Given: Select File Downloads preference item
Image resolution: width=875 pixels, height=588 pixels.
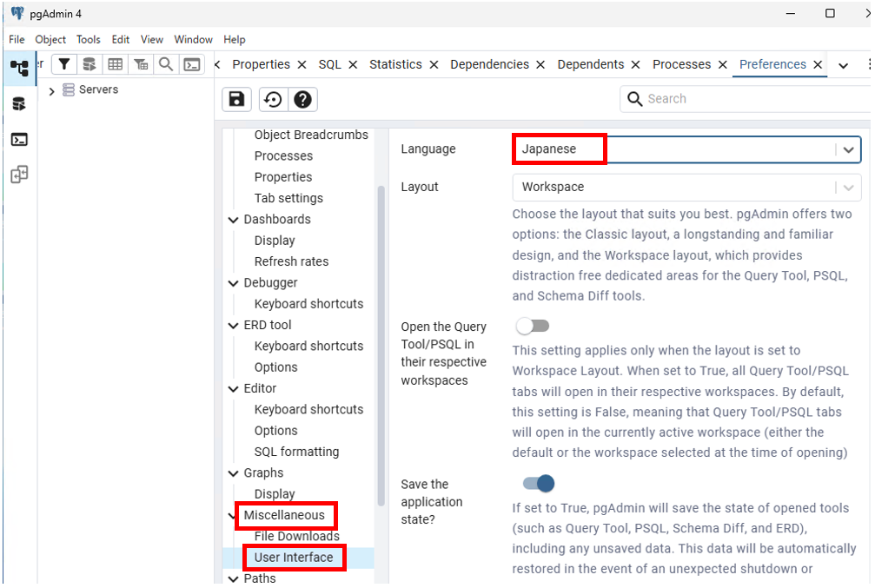Looking at the screenshot, I should pyautogui.click(x=297, y=536).
